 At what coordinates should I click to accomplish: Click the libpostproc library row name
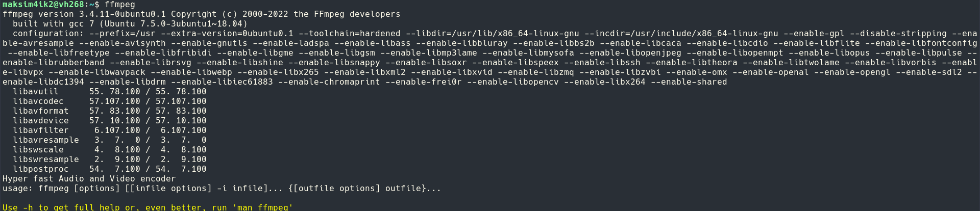tap(41, 169)
